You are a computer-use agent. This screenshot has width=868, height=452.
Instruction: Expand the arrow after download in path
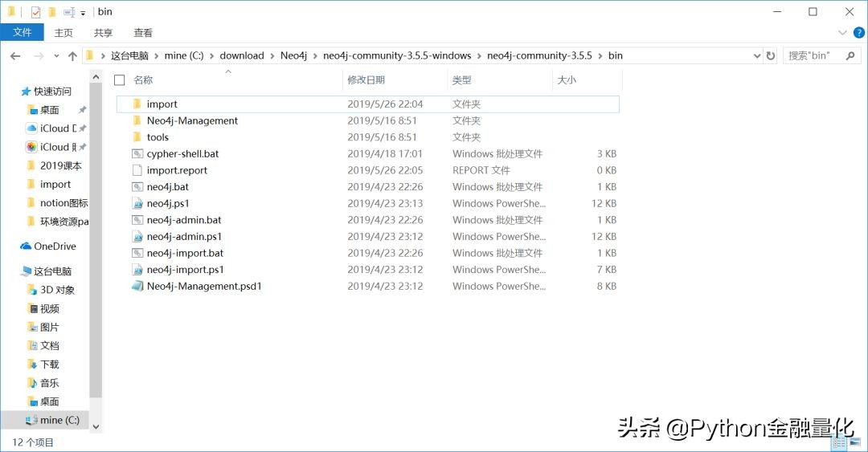click(x=272, y=56)
